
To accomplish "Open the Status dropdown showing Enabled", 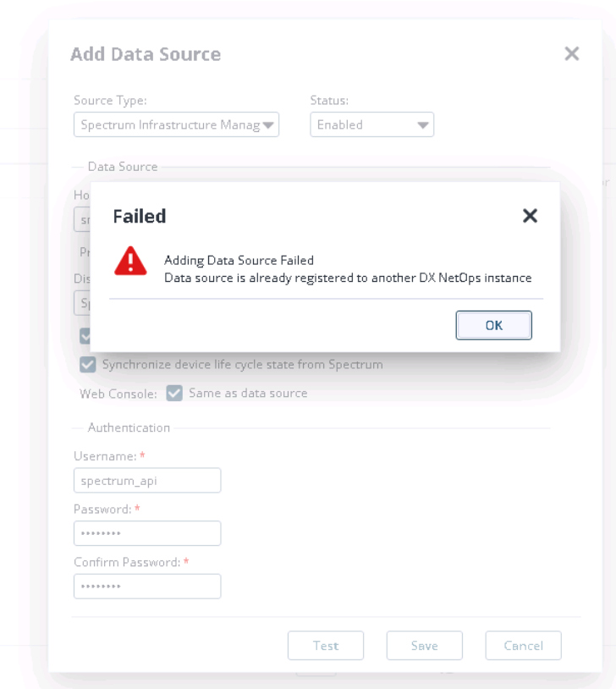I will 423,124.
